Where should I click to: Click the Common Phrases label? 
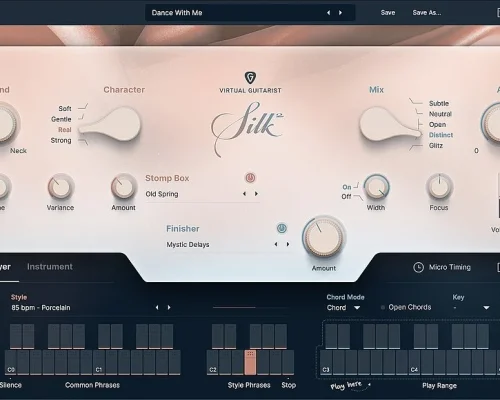point(92,385)
